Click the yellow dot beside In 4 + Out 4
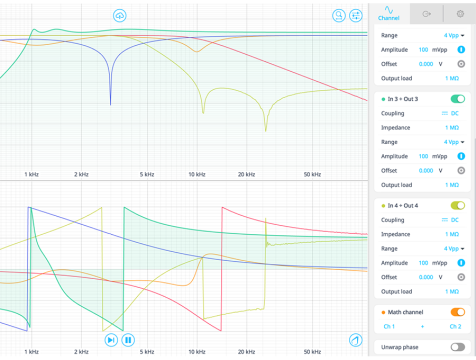Viewport: 476px width, 360px height. tap(383, 206)
